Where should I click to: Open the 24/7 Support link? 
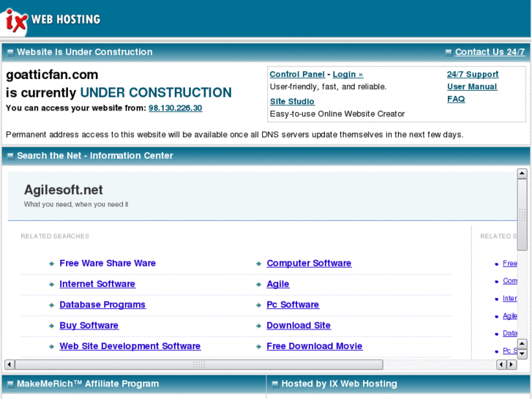pyautogui.click(x=473, y=75)
